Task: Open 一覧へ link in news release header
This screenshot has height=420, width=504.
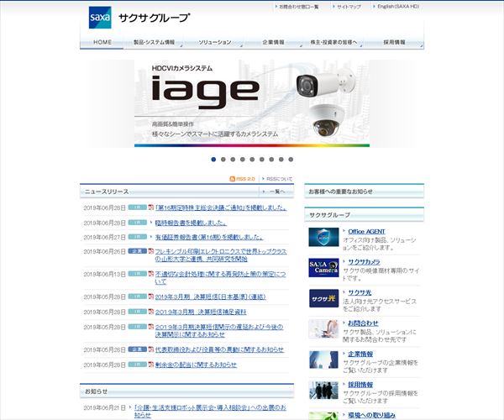Action: click(277, 192)
